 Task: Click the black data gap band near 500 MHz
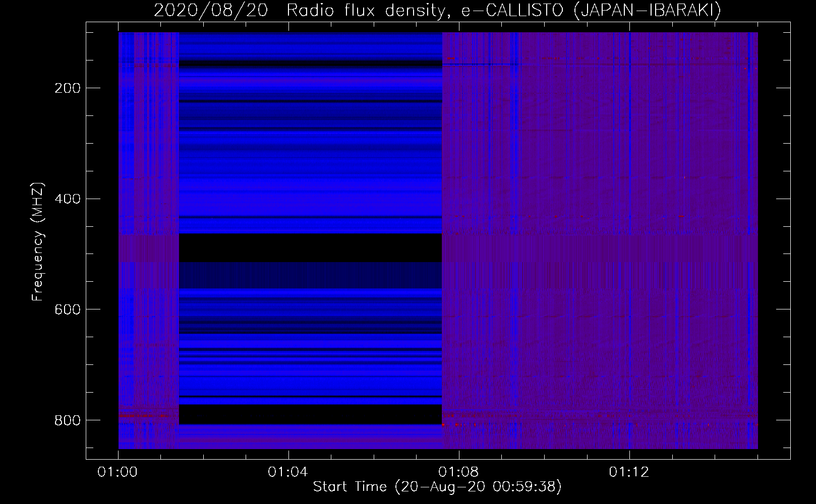pos(310,248)
